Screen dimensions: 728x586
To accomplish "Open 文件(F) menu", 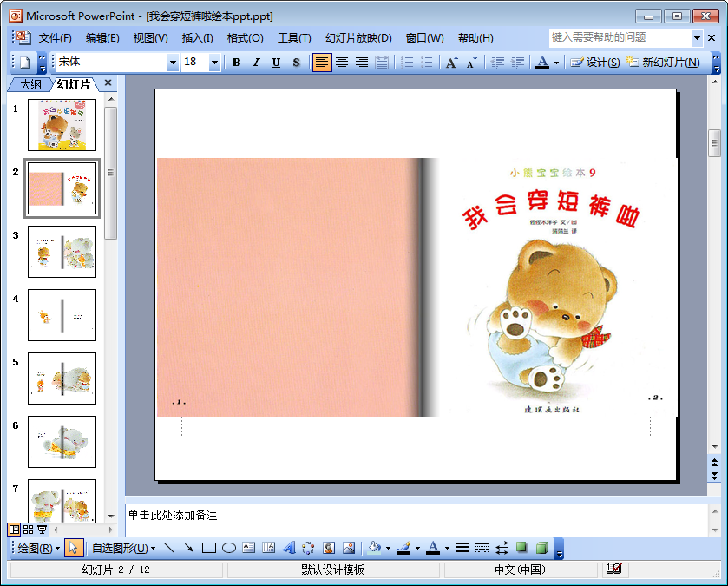I will pos(55,38).
